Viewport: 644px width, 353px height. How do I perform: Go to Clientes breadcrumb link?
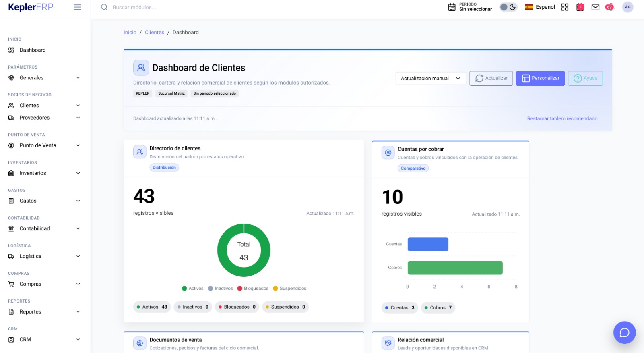tap(155, 33)
